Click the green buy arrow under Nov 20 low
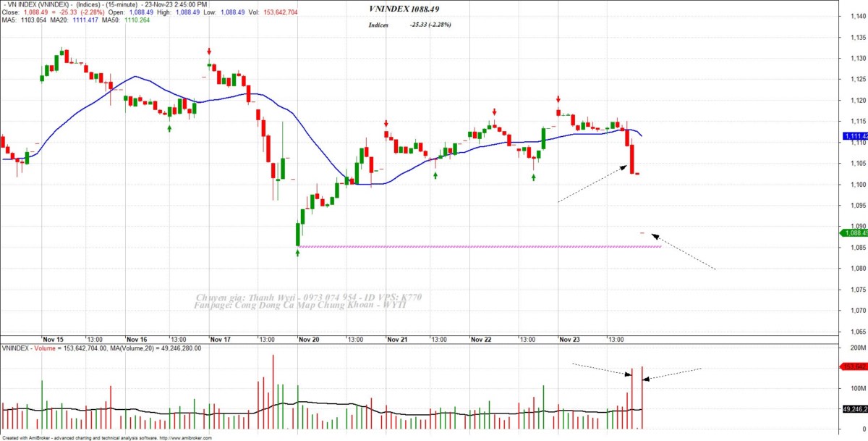Image resolution: width=868 pixels, height=441 pixels. click(298, 253)
